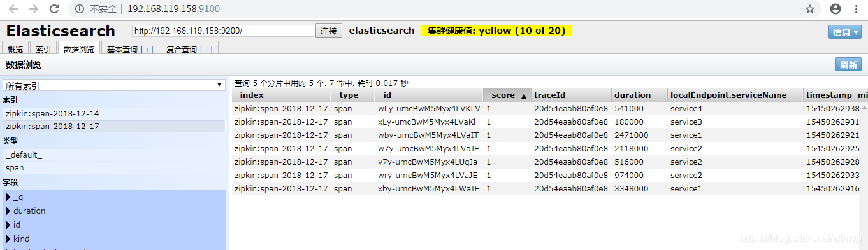The image size is (868, 250).
Task: Expand the kind field filter
Action: click(113, 239)
